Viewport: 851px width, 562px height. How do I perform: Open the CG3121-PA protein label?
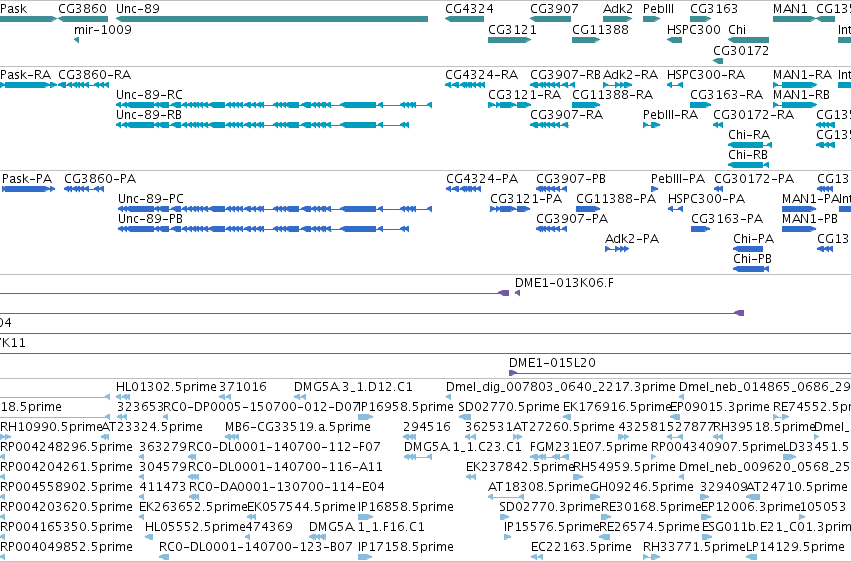pyautogui.click(x=526, y=199)
